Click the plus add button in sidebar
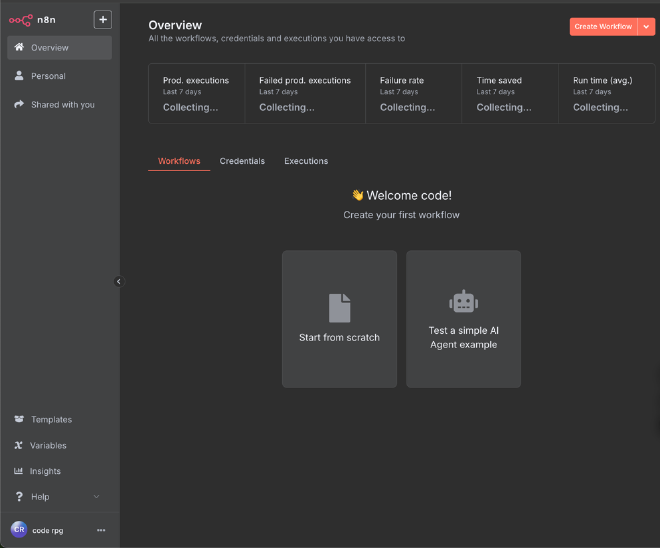Image resolution: width=660 pixels, height=548 pixels. 102,20
